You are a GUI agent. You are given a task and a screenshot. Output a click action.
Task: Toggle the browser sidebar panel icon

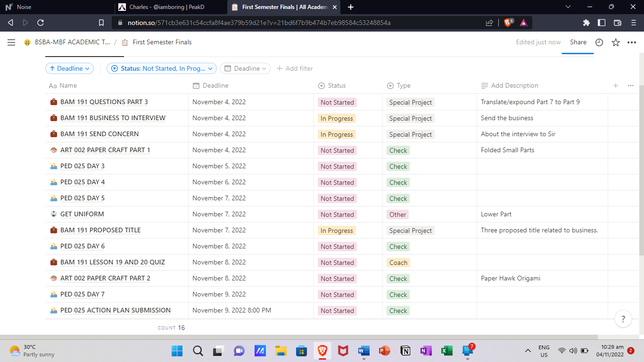tap(602, 23)
